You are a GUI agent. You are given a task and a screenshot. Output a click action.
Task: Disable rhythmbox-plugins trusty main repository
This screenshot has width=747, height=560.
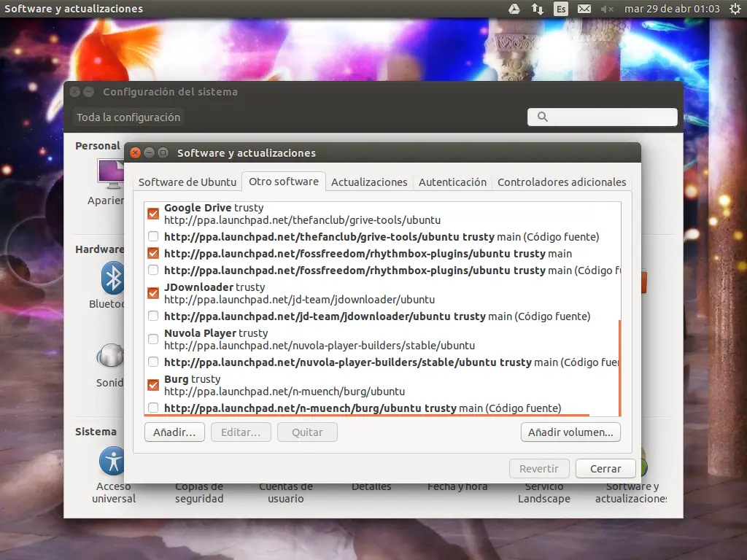[x=153, y=253]
